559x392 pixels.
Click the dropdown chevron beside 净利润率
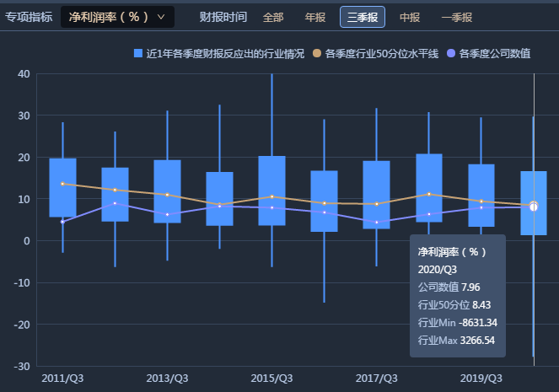click(161, 17)
